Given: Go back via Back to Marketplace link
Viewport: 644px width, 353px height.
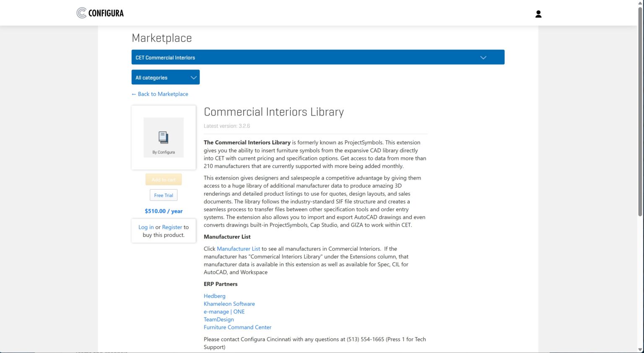Looking at the screenshot, I should (160, 94).
